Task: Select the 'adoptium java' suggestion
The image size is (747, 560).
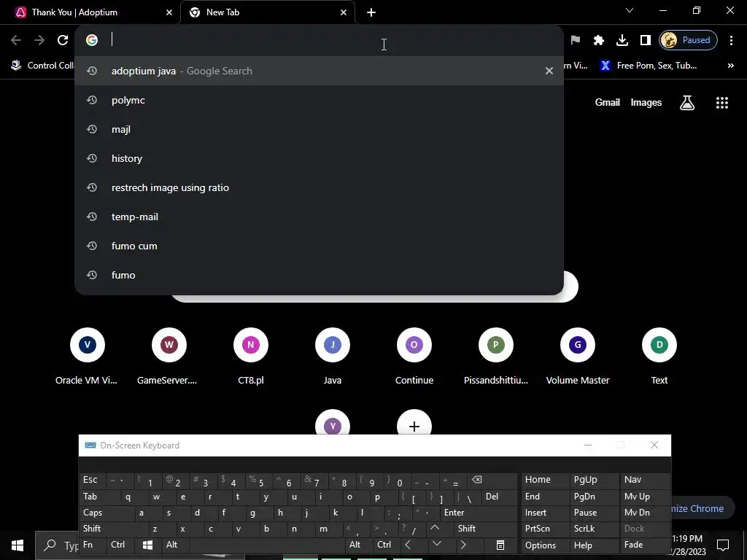Action: (320, 71)
